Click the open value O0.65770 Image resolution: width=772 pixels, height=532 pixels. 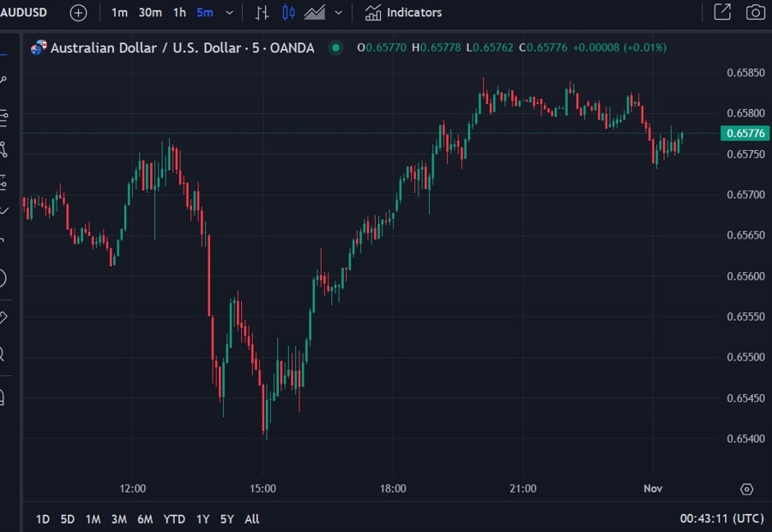pyautogui.click(x=382, y=48)
